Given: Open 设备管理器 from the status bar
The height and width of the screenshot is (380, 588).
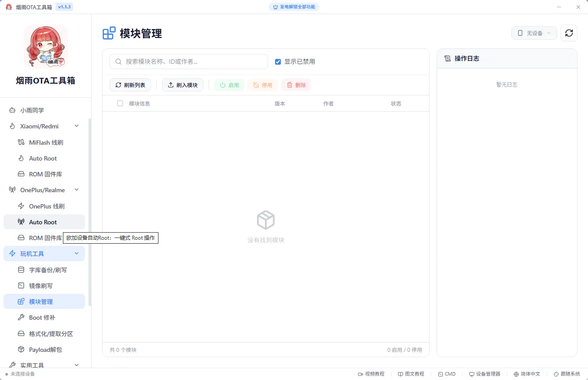Looking at the screenshot, I should pos(485,374).
